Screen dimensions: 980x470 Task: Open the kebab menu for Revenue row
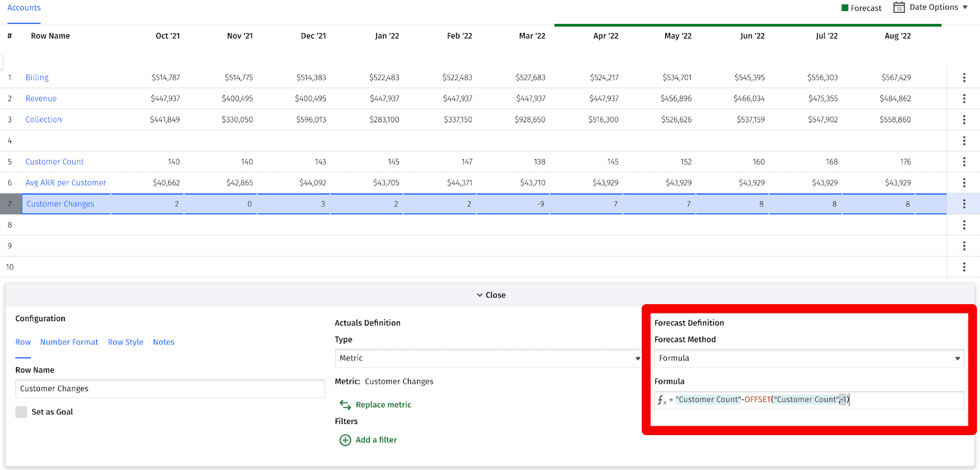(964, 99)
